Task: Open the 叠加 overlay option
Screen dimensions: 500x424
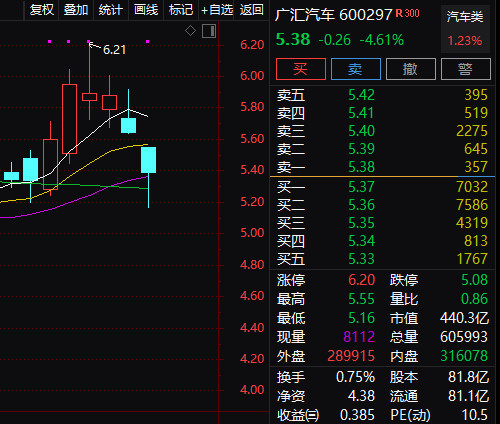Action: [76, 10]
